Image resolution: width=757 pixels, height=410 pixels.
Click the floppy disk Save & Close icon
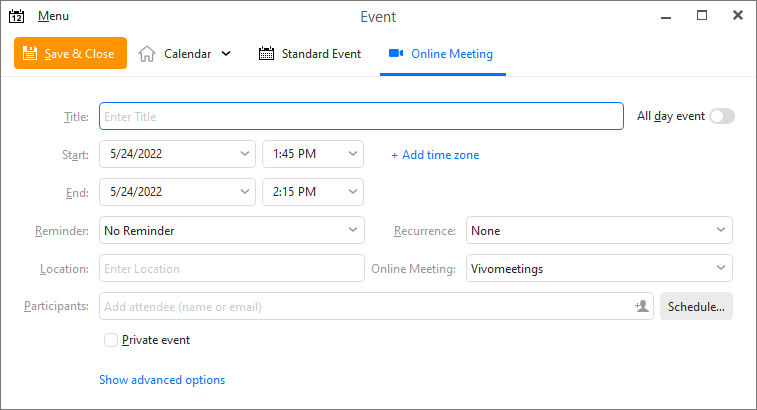[x=30, y=53]
